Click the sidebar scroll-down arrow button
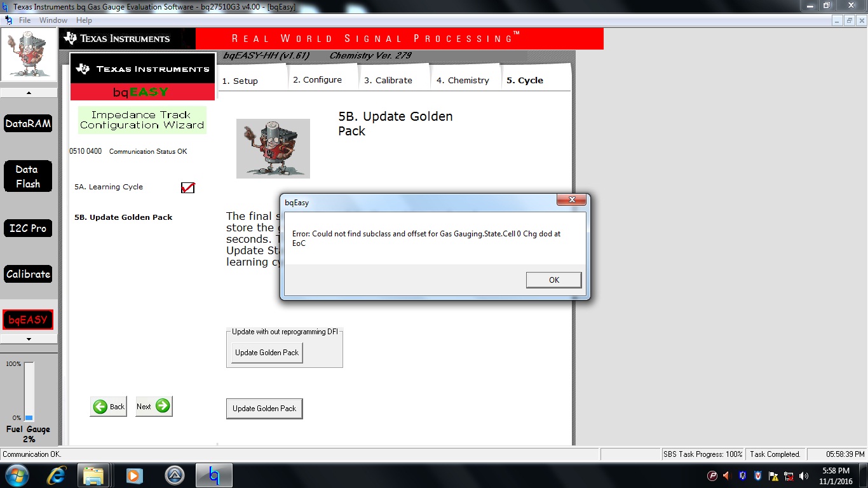The height and width of the screenshot is (488, 868). [29, 339]
